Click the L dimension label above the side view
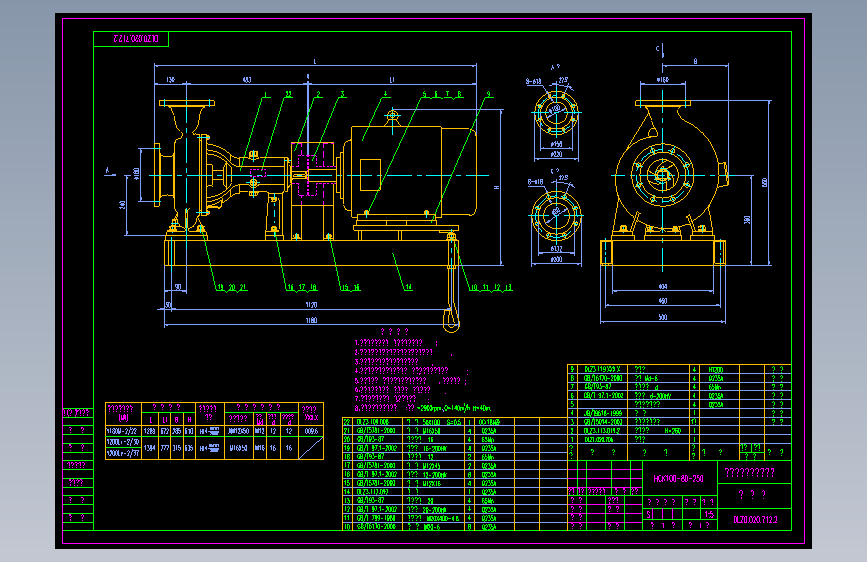Image resolution: width=867 pixels, height=562 pixels. pos(315,61)
